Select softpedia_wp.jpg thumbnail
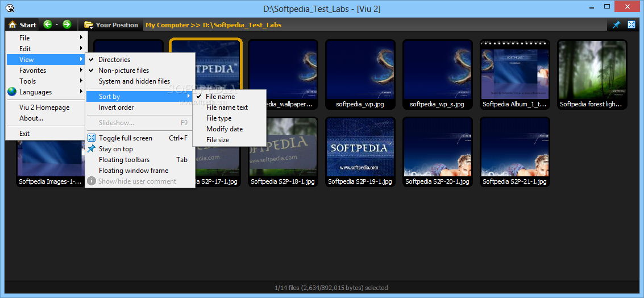The height and width of the screenshot is (298, 644). (x=360, y=74)
